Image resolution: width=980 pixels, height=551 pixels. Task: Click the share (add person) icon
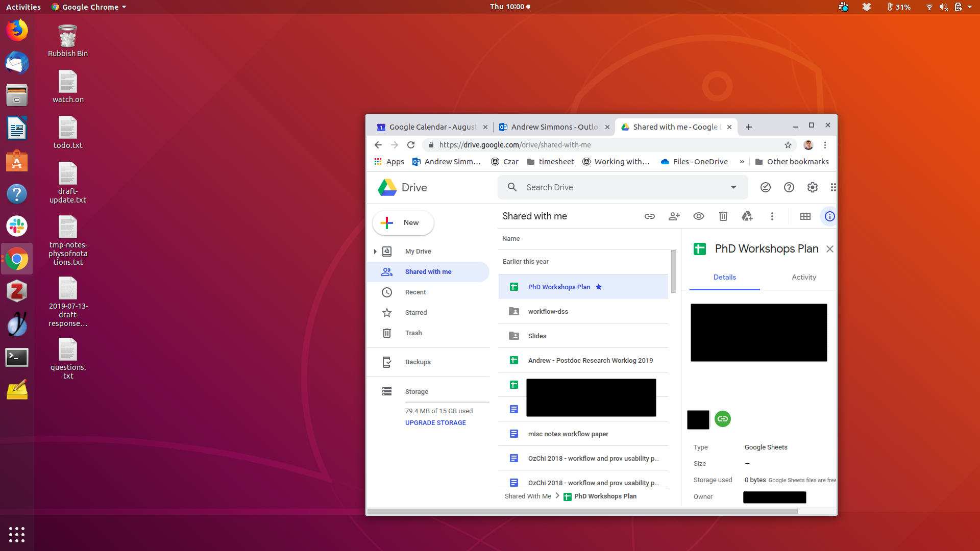click(674, 216)
